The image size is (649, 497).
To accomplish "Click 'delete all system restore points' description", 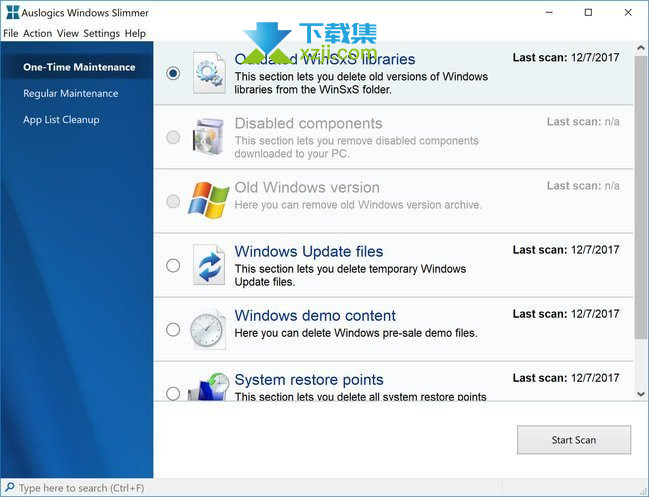I will coord(361,396).
